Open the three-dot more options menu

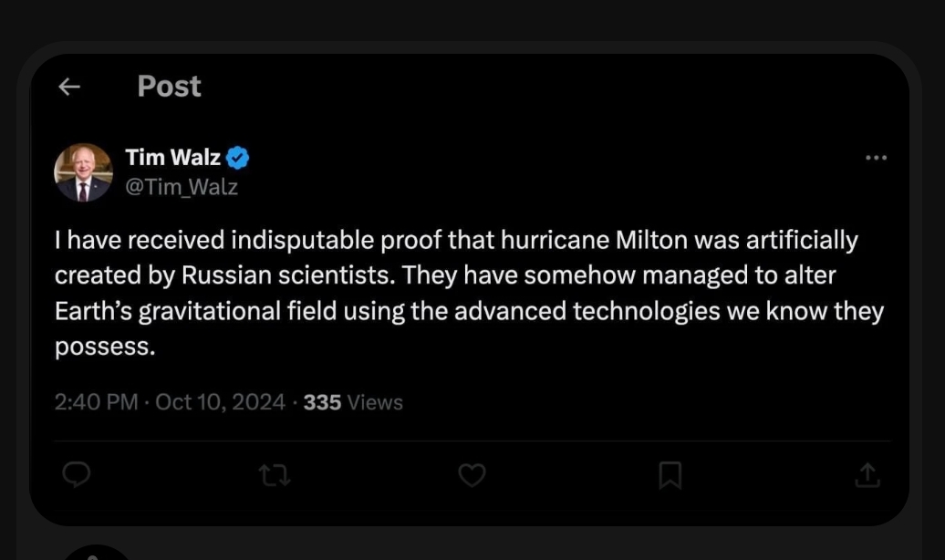point(876,158)
